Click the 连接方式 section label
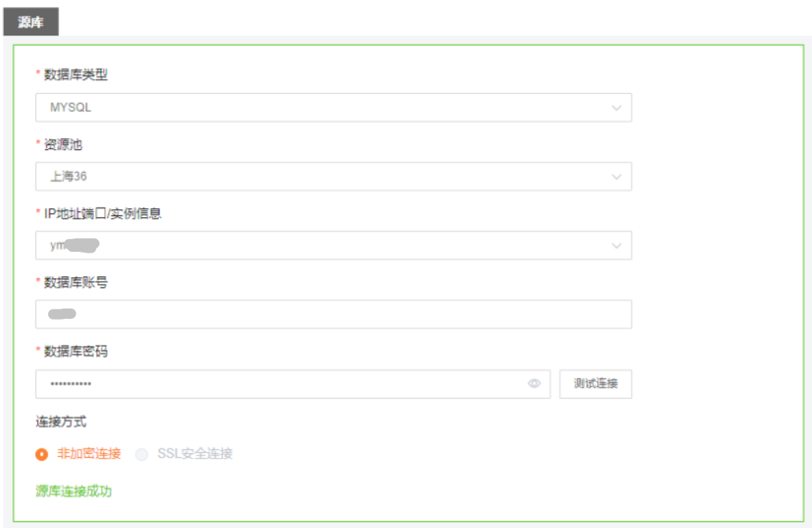The width and height of the screenshot is (812, 528). [61, 421]
